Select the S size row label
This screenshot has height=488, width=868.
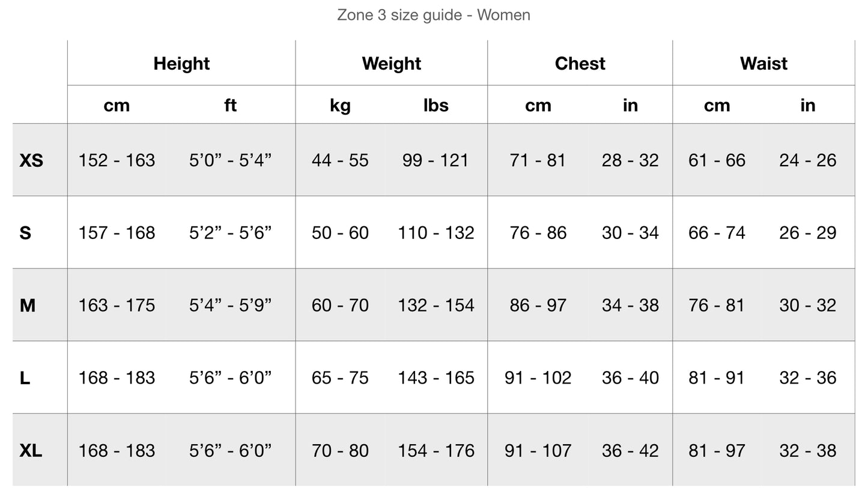[x=25, y=233]
